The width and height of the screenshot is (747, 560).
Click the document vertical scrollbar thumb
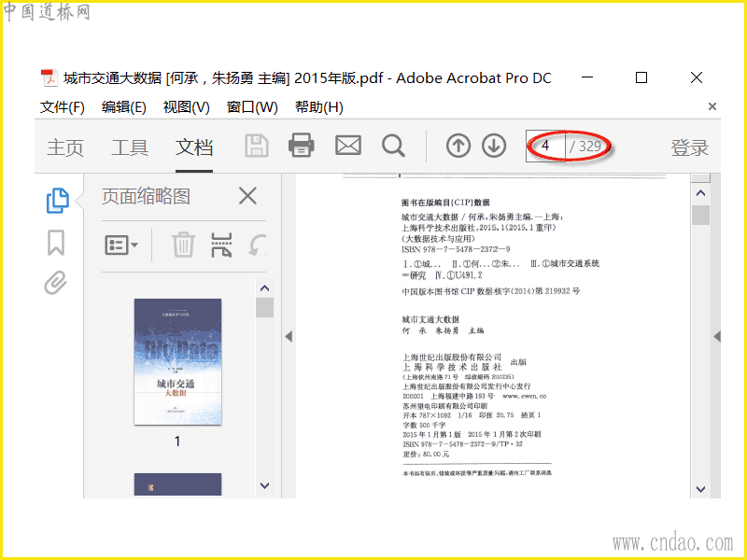(x=700, y=215)
